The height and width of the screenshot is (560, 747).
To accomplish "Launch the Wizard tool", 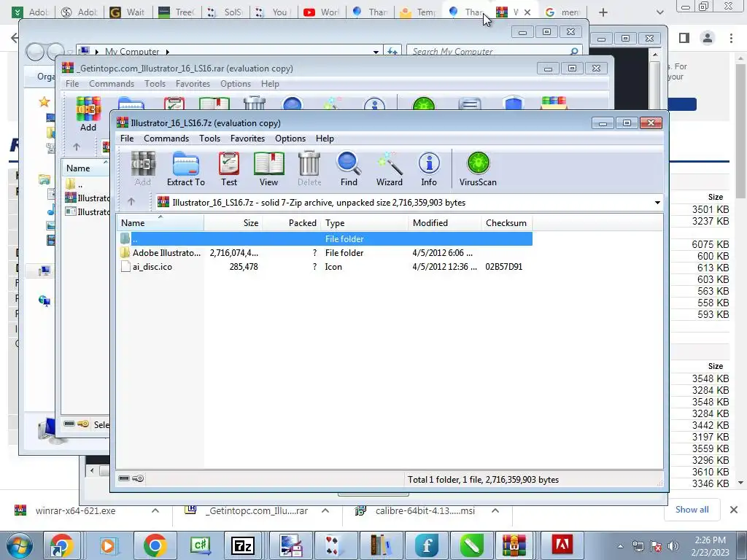I will (390, 168).
